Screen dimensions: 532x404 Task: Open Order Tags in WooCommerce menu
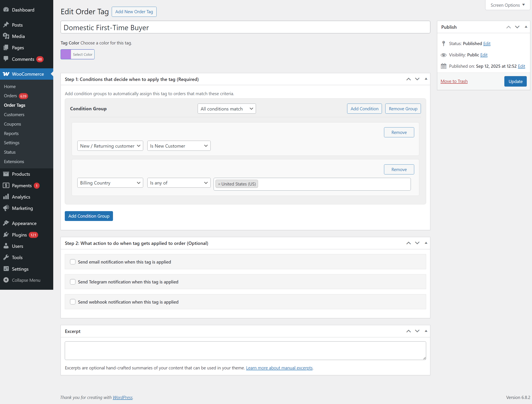[14, 105]
